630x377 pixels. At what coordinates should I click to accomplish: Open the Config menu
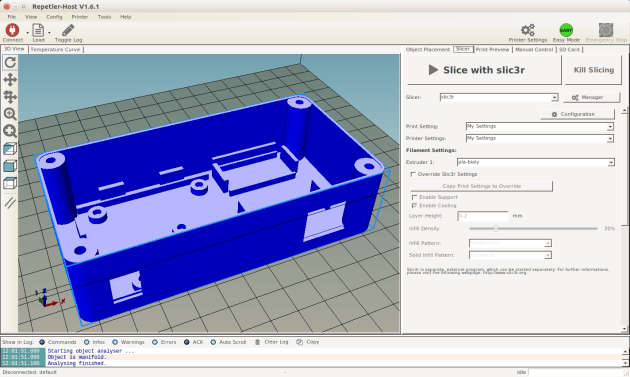click(54, 17)
